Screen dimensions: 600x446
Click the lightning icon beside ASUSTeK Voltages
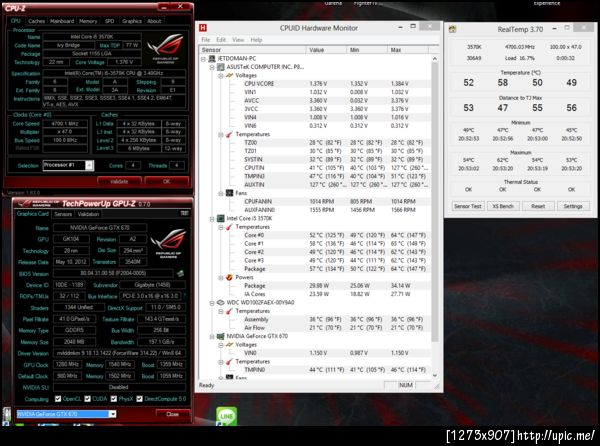tap(229, 75)
